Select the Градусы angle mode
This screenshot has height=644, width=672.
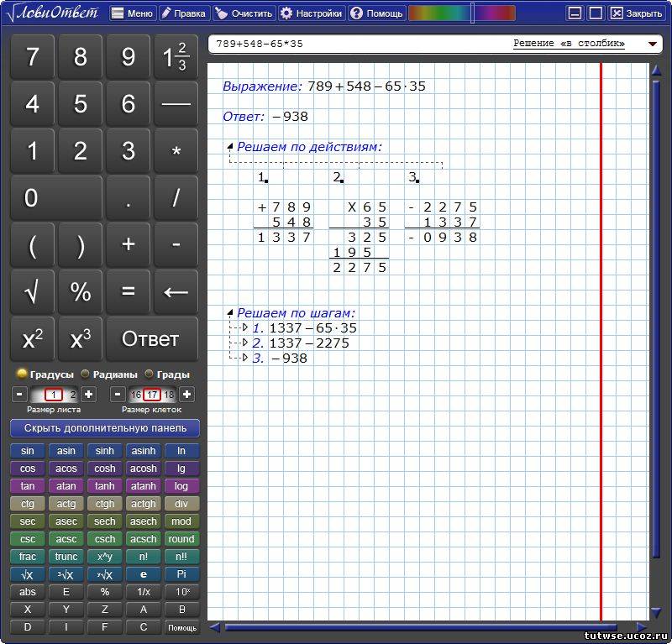pyautogui.click(x=23, y=374)
